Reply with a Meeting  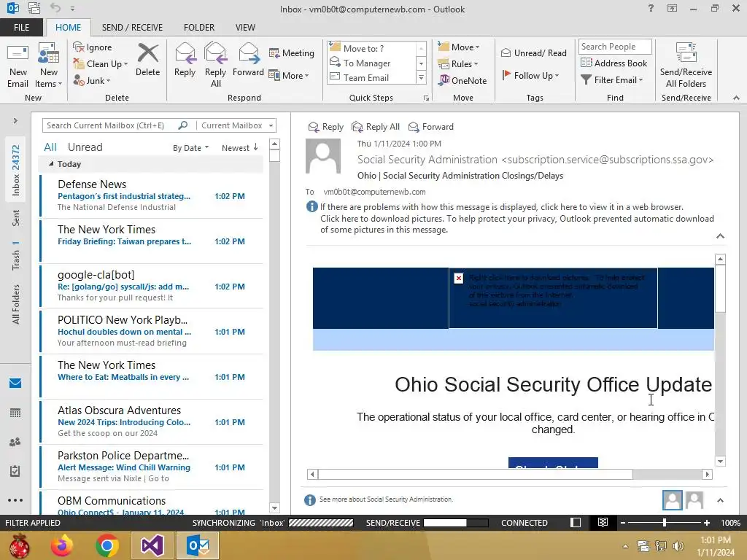click(292, 52)
